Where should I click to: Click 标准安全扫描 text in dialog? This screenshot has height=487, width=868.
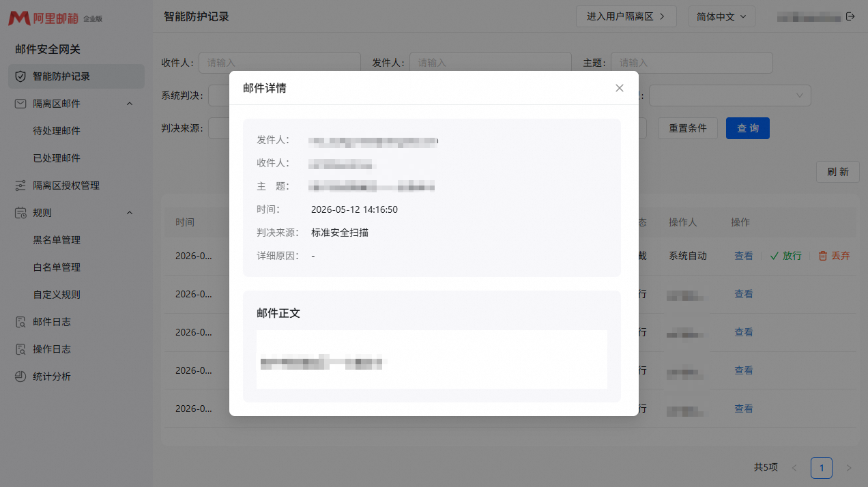tap(340, 233)
